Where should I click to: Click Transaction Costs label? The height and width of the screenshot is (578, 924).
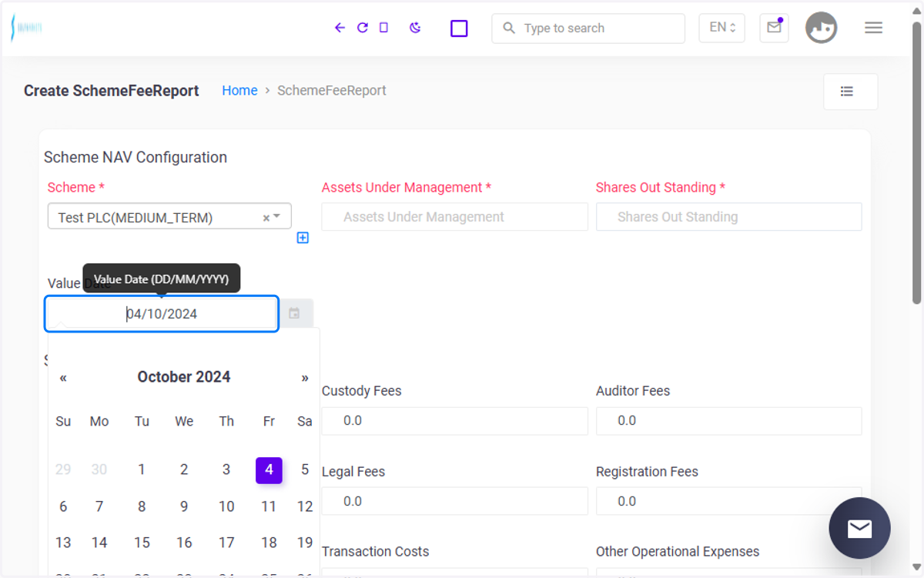[375, 552]
